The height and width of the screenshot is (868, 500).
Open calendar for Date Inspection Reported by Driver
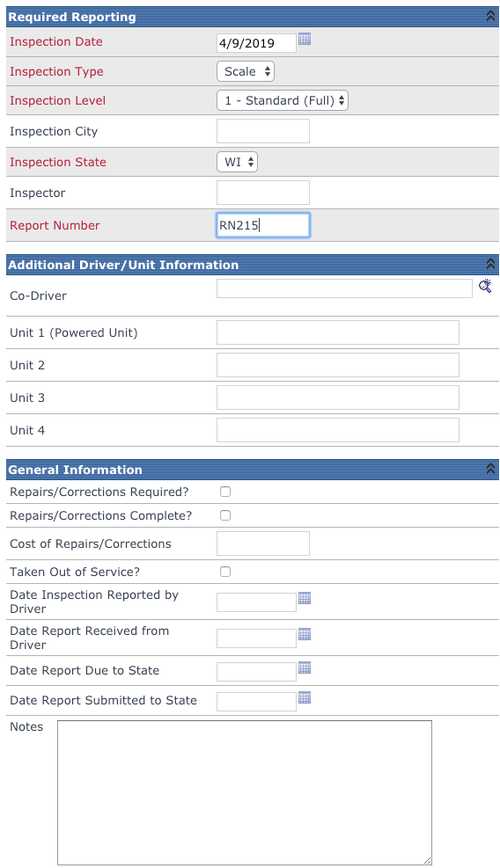[305, 598]
